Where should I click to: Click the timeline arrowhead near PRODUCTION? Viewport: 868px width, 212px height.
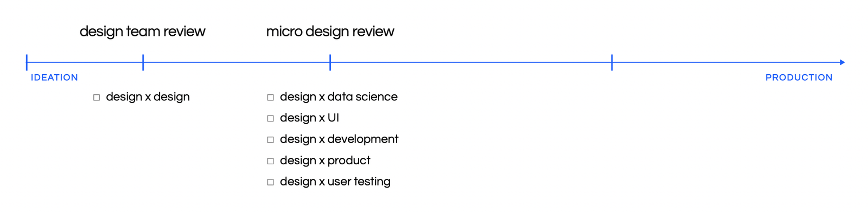(843, 62)
